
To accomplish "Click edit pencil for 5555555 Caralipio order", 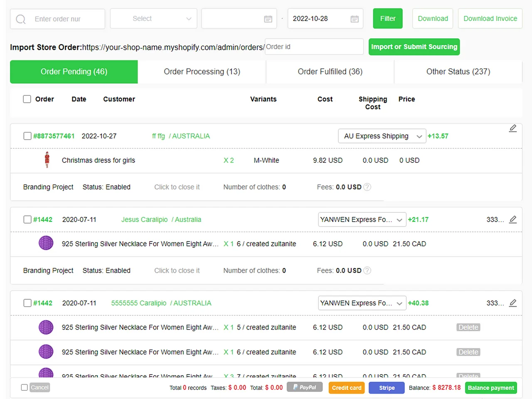I will [513, 303].
